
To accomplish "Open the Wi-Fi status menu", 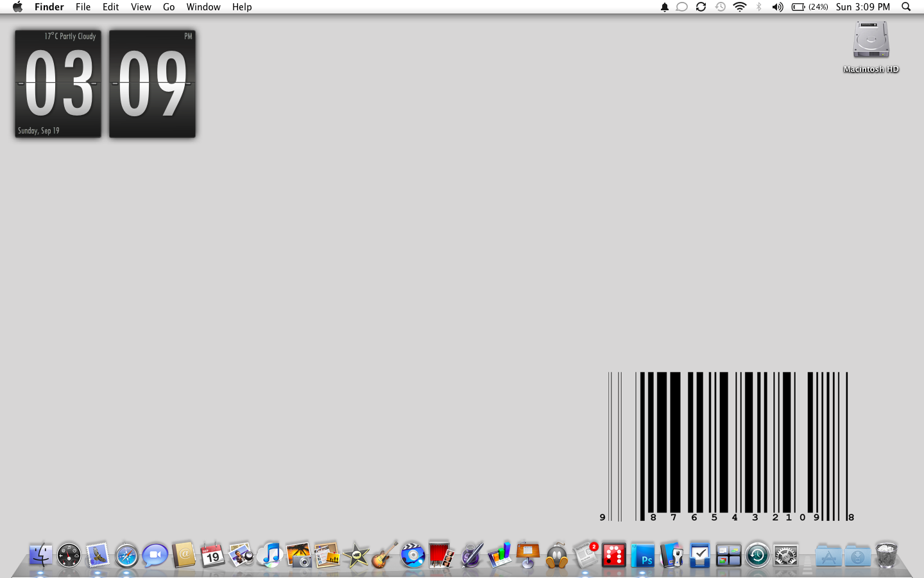I will tap(740, 7).
